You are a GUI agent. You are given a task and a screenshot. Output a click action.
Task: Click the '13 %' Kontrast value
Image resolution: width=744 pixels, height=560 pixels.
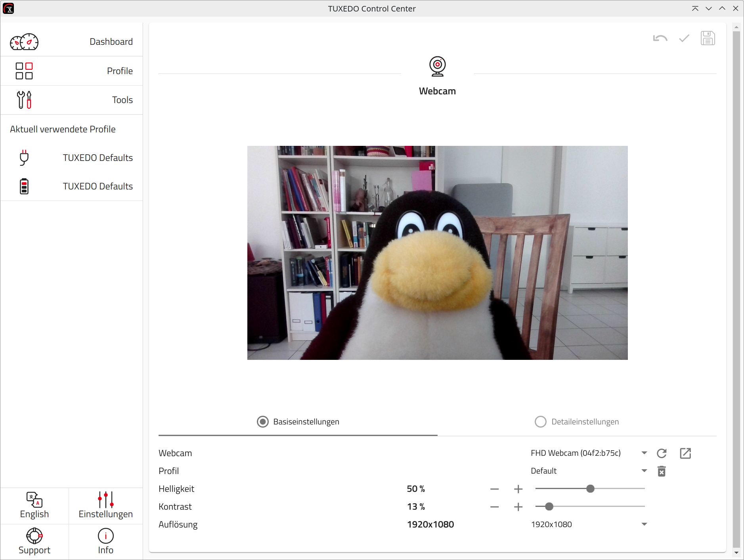tap(416, 507)
